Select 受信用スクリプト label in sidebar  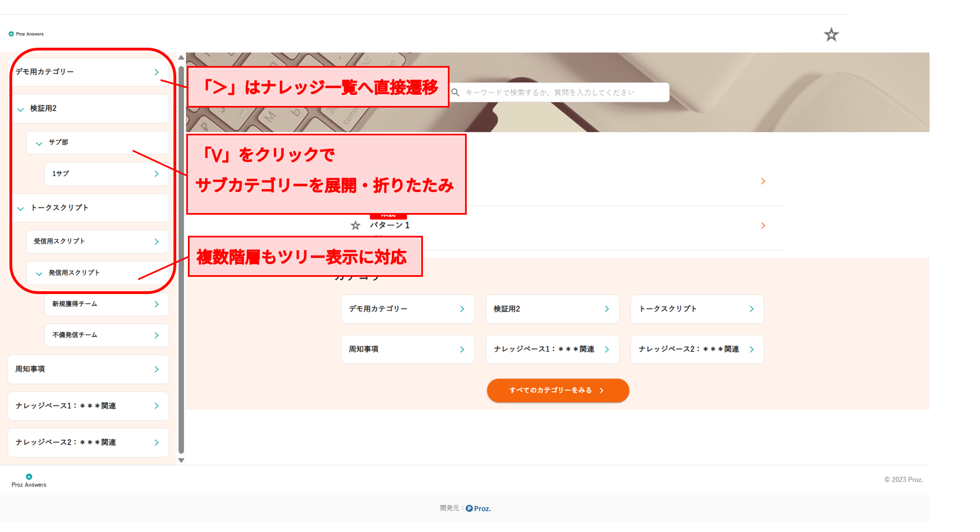tap(59, 241)
